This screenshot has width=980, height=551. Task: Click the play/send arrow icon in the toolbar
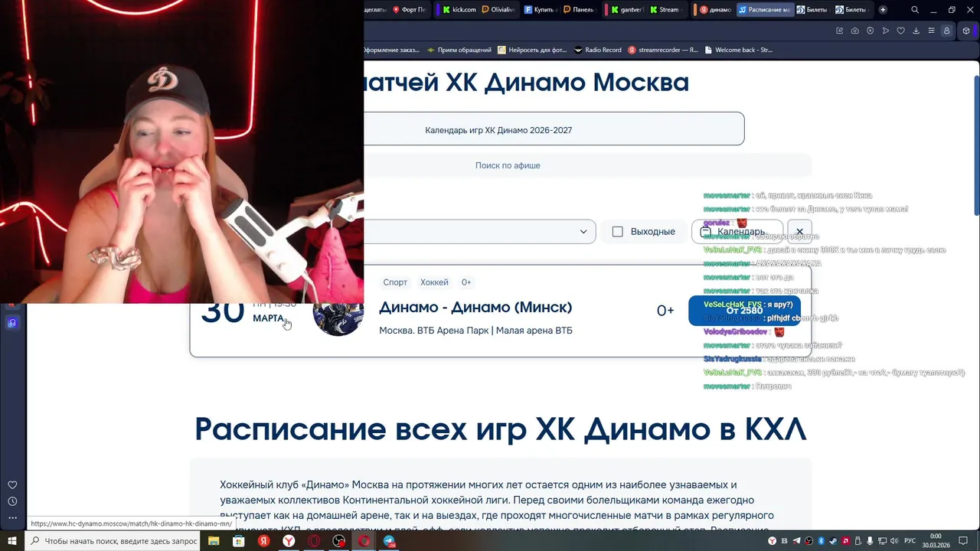[x=886, y=31]
